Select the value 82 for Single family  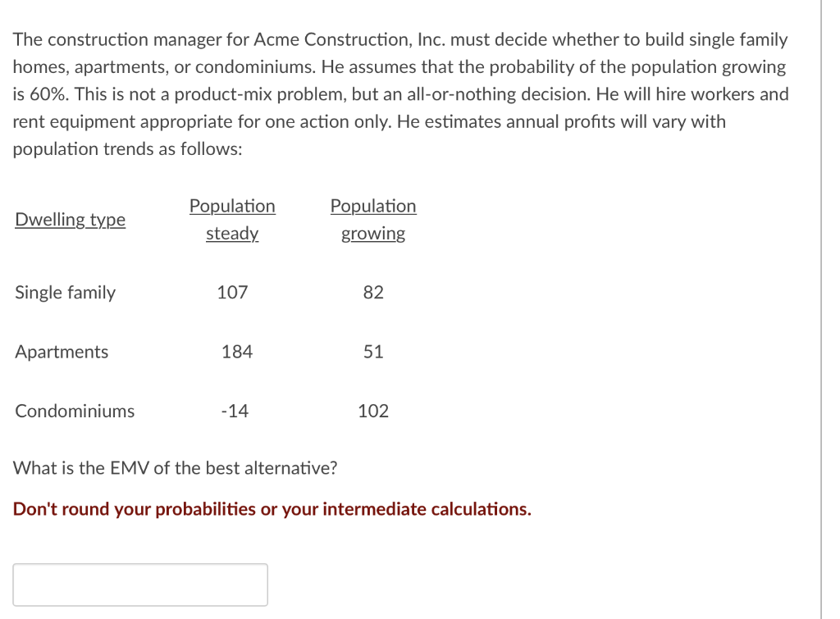(x=373, y=292)
